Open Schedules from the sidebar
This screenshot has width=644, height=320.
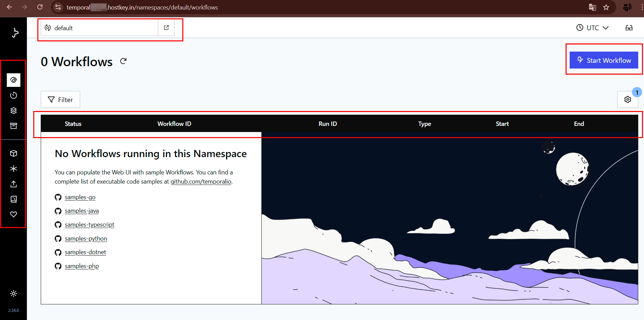coord(14,95)
